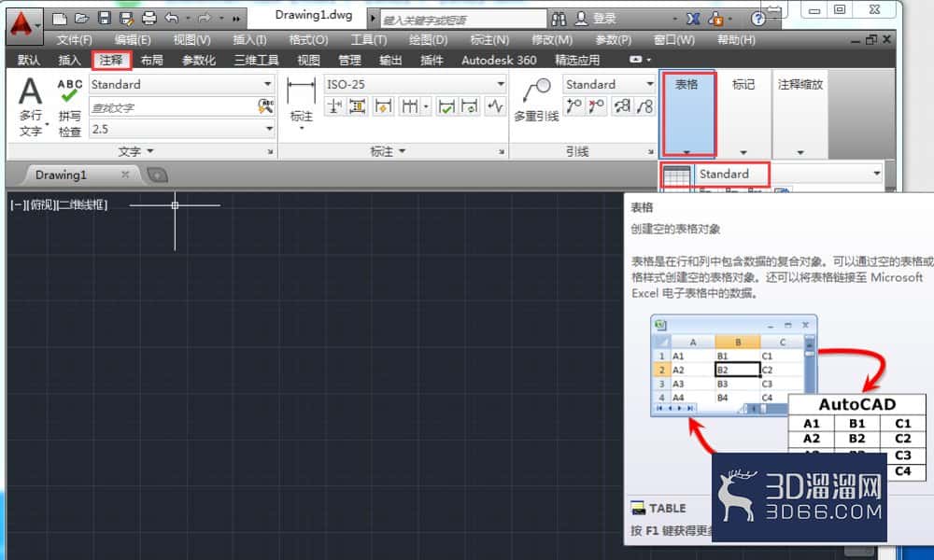Click the Remove Leader icon

coord(596,106)
